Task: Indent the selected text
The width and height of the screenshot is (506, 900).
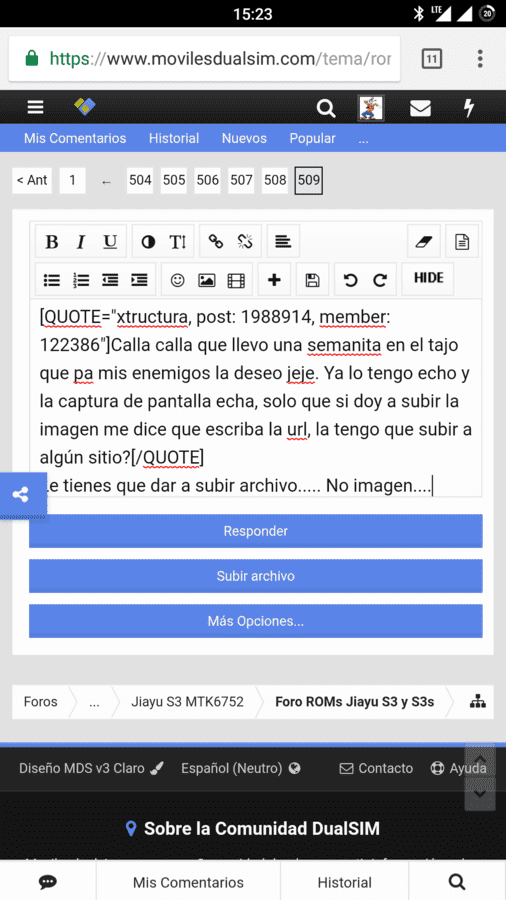Action: pos(139,280)
